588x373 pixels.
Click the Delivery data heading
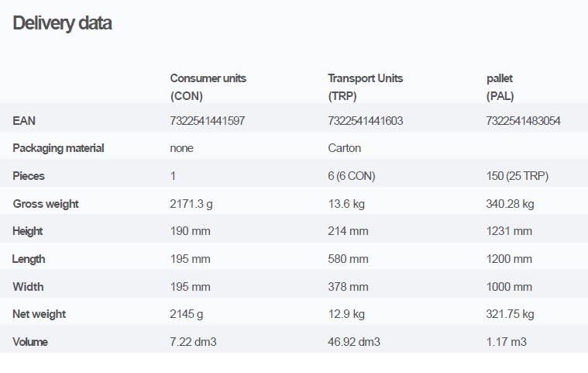click(x=62, y=23)
